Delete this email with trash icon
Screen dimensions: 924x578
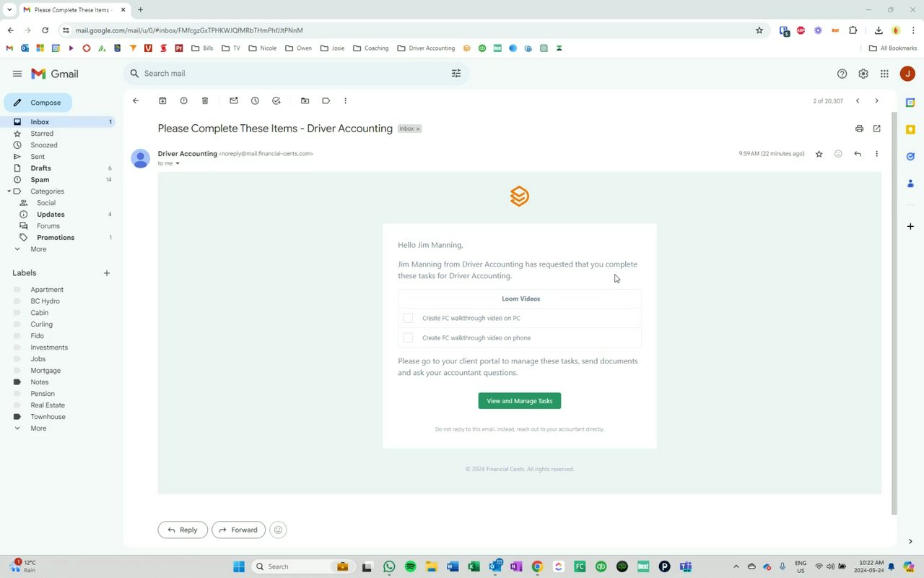[x=205, y=100]
